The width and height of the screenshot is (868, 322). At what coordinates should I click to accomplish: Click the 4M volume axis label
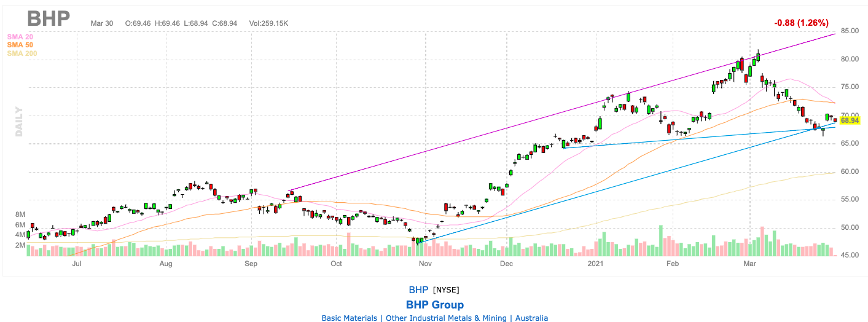[20, 235]
